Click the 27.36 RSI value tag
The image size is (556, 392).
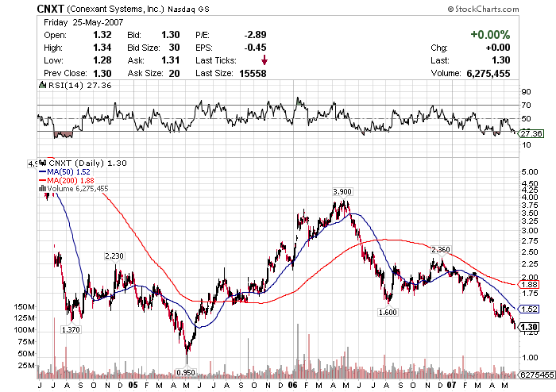point(531,133)
